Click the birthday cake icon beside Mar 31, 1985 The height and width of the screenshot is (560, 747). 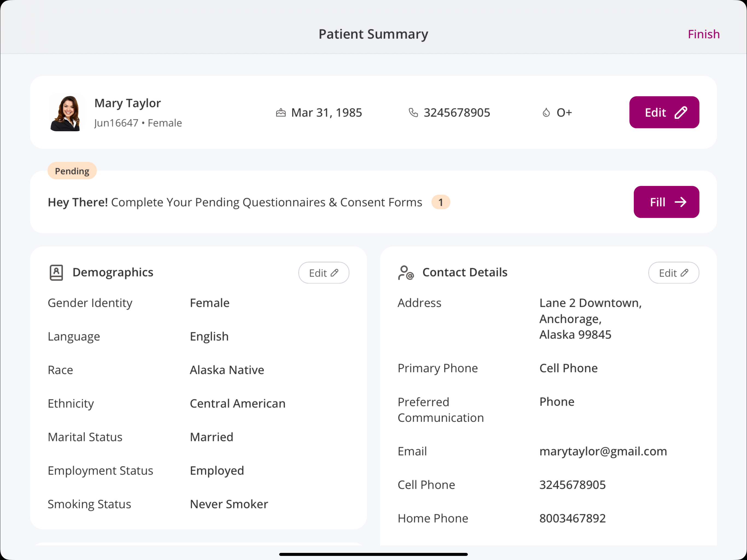(281, 112)
